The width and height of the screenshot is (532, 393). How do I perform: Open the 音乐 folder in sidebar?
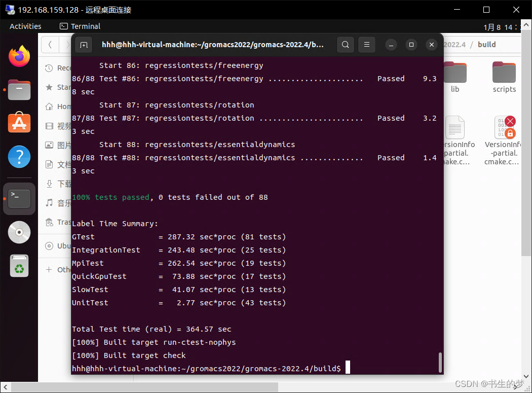[58, 203]
